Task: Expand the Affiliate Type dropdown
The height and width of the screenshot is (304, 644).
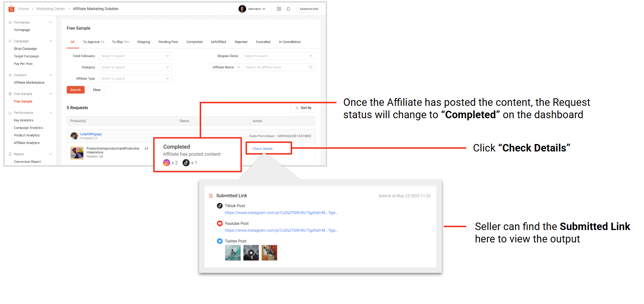Action: (135, 79)
